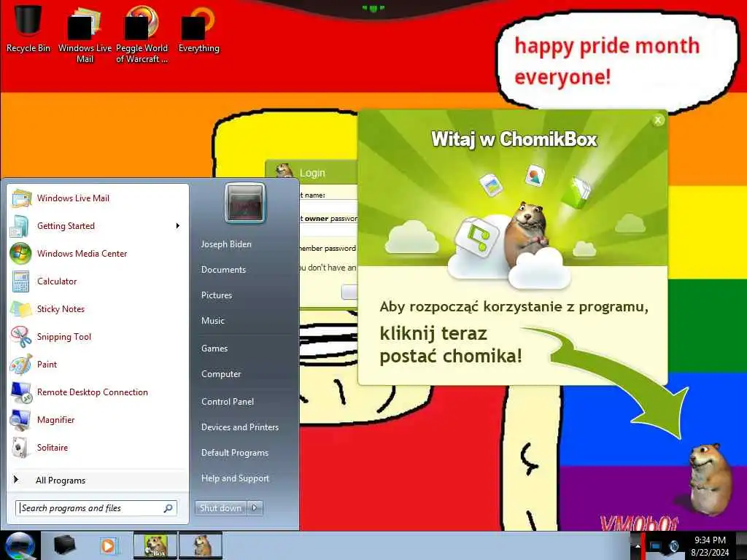Image resolution: width=747 pixels, height=560 pixels.
Task: Open Getting Started in Start menu
Action: tap(98, 226)
